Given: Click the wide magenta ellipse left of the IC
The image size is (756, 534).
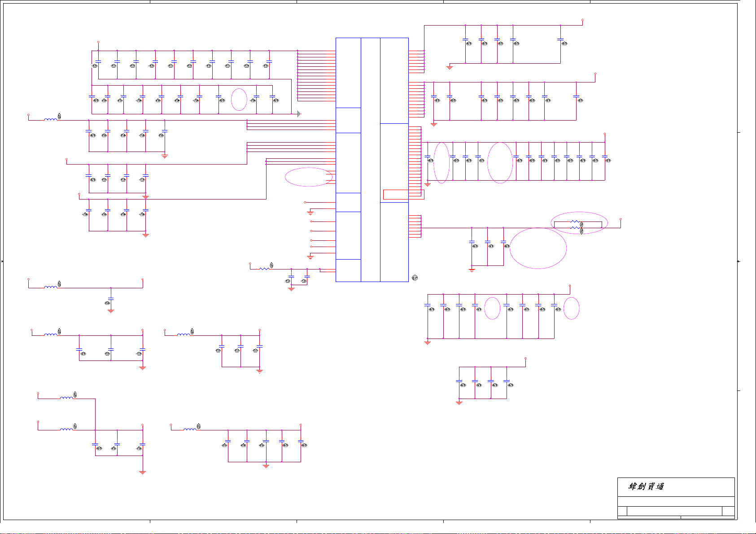Looking at the screenshot, I should tap(308, 177).
